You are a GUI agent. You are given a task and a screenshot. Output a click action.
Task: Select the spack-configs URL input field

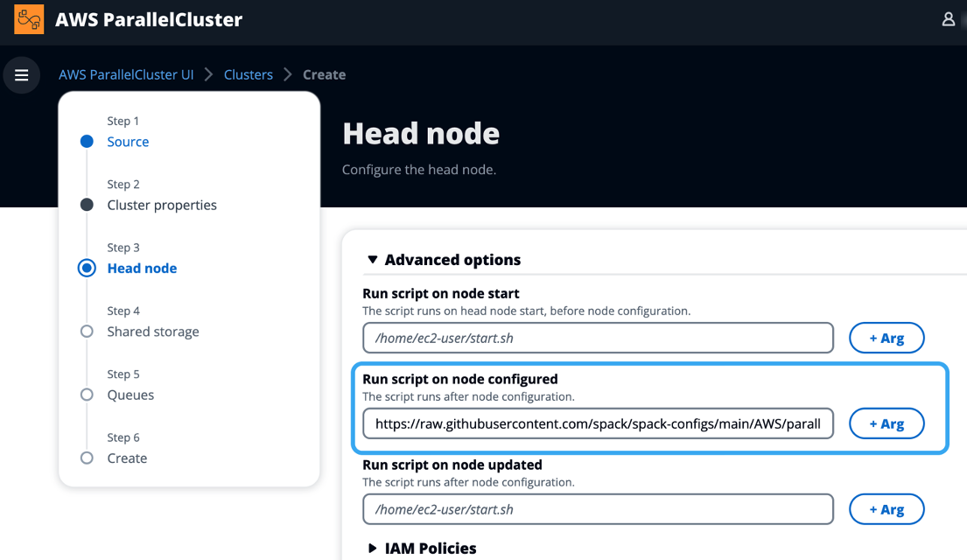point(598,423)
